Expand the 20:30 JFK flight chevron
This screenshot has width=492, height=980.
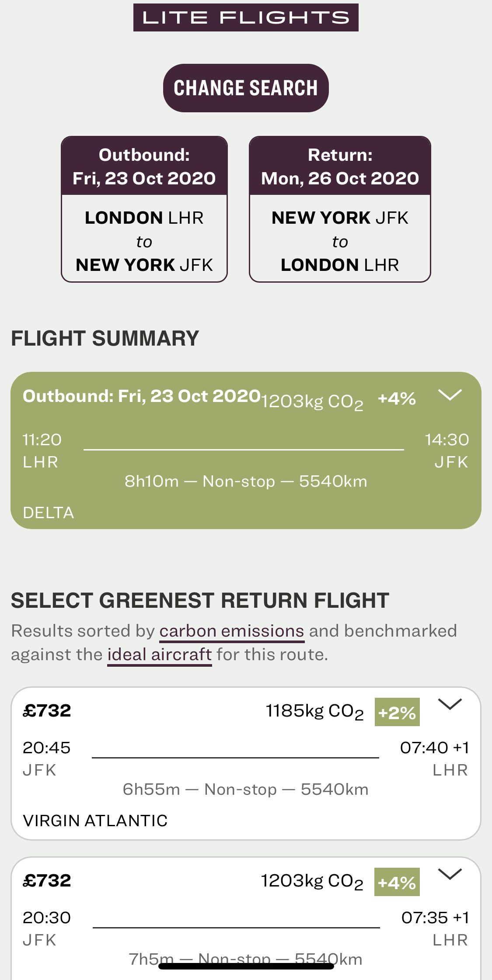coord(450,874)
